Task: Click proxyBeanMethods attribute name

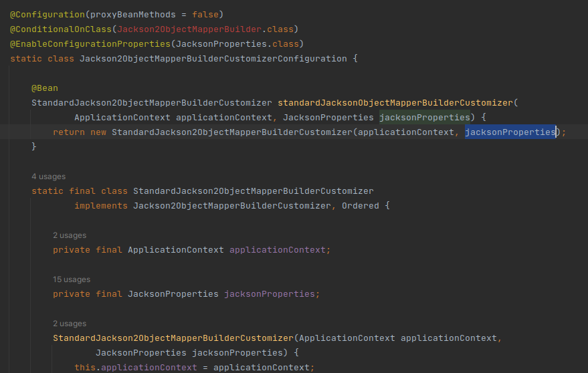Action: [132, 15]
